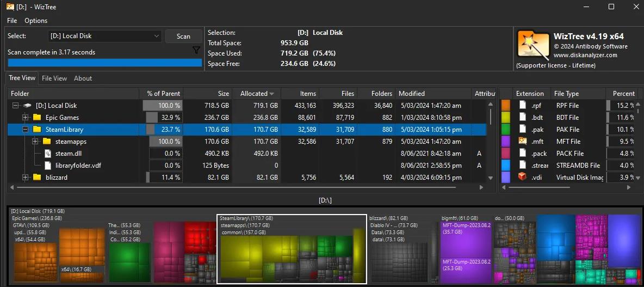
Task: Click the common\ (157.0 GB) treemap label
Action: [244, 233]
